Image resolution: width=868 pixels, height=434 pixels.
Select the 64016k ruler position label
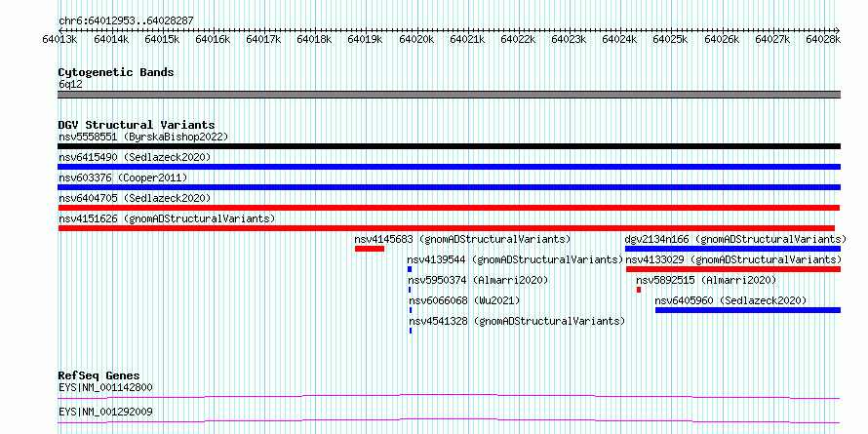pyautogui.click(x=213, y=39)
